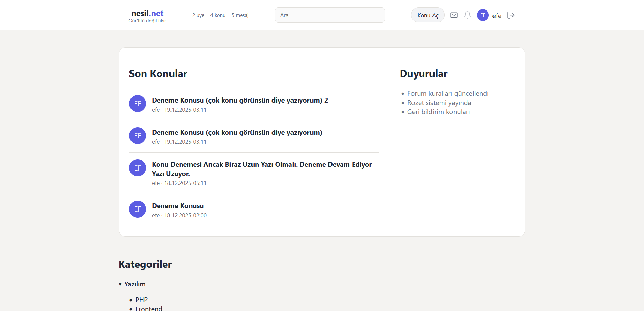The width and height of the screenshot is (644, 311).
Task: Click the 'efe' username in header
Action: (x=497, y=15)
